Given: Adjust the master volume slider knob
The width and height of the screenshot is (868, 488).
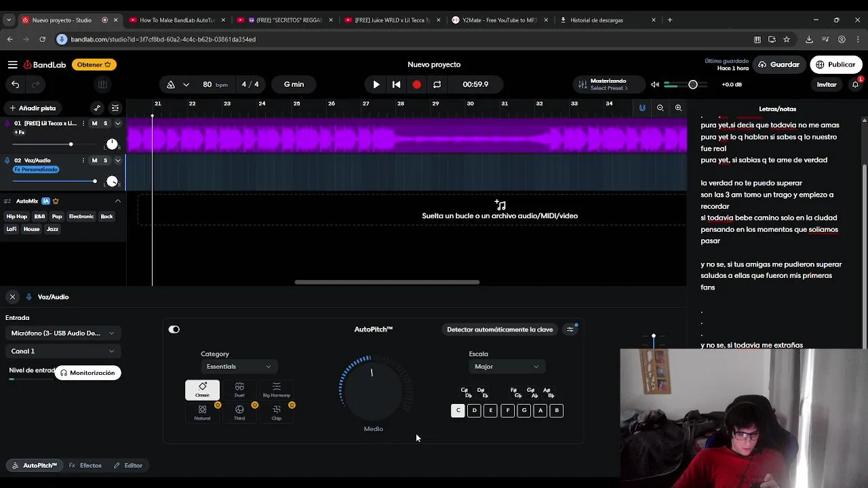Looking at the screenshot, I should click(x=692, y=84).
